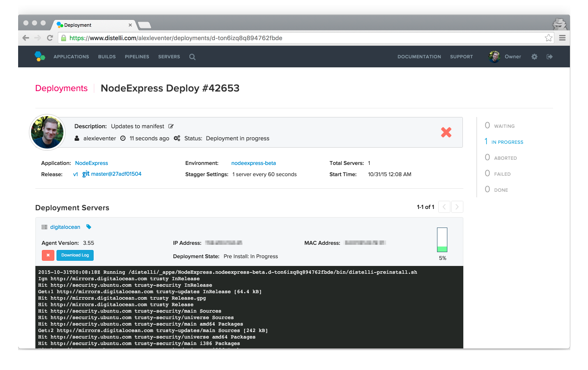
Task: Click 'Deployment in progress' status text
Action: click(x=238, y=138)
